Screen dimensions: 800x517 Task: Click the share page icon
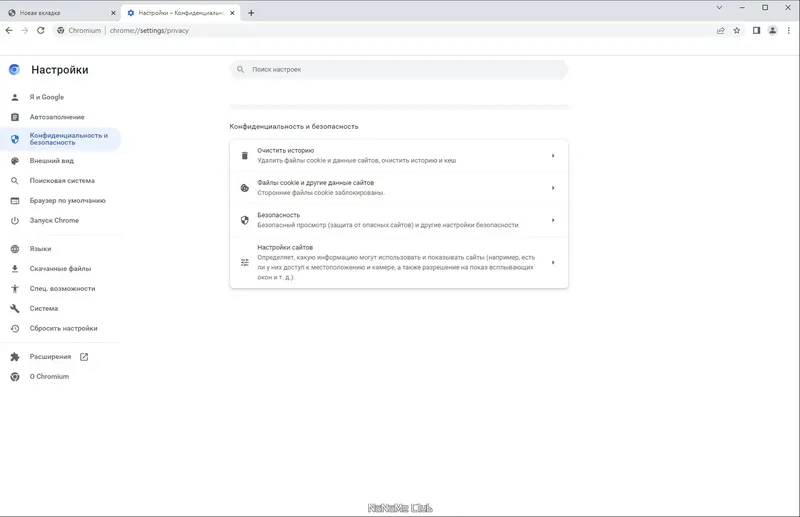coord(720,31)
